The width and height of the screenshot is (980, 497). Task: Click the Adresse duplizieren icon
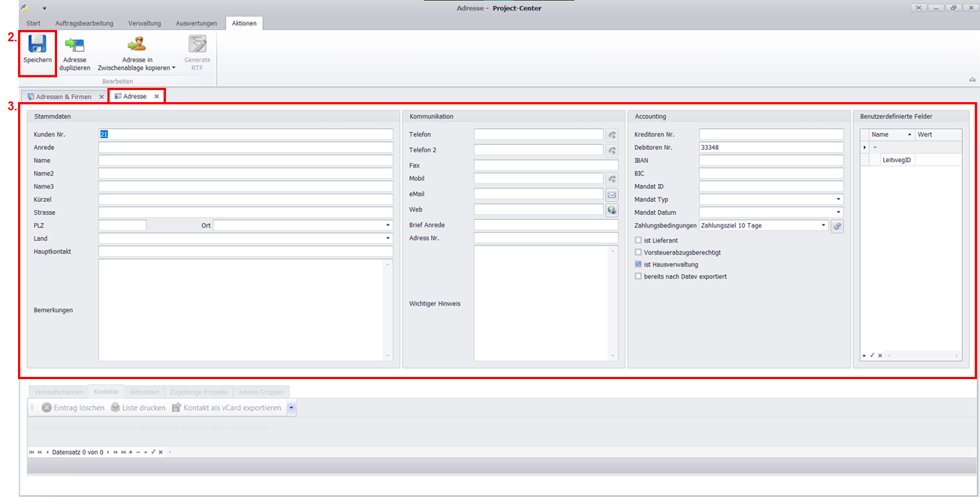[74, 45]
